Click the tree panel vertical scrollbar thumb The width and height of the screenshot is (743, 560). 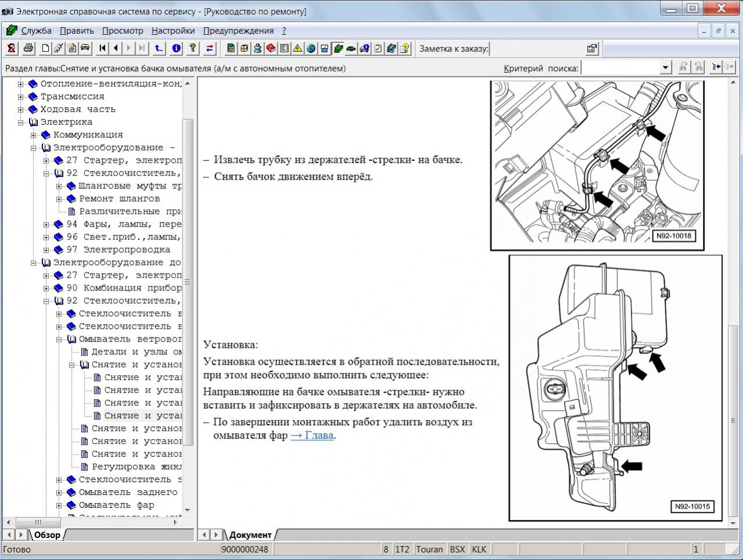pos(188,282)
